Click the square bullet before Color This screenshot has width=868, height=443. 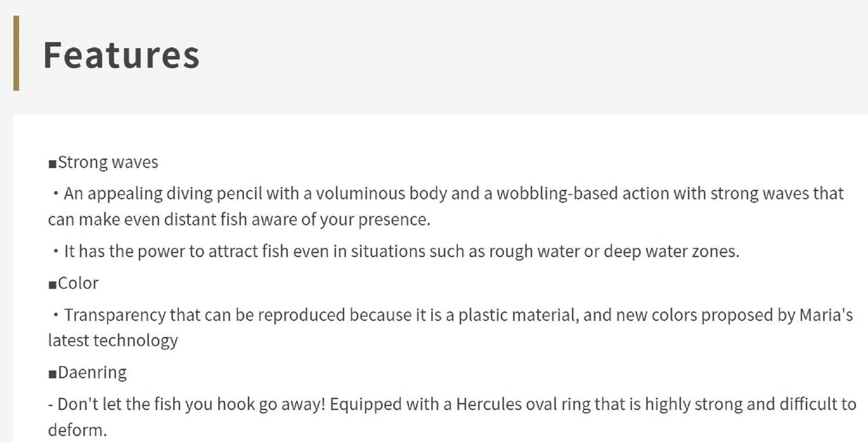pos(53,285)
